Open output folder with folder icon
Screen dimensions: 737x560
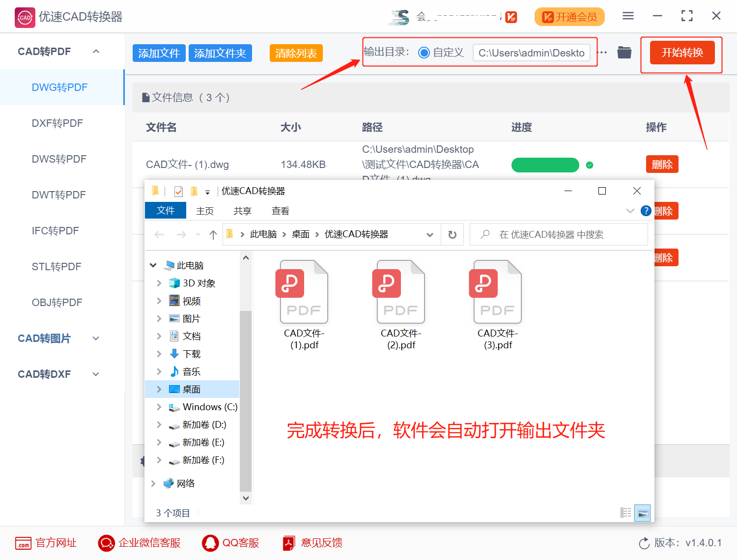(624, 52)
